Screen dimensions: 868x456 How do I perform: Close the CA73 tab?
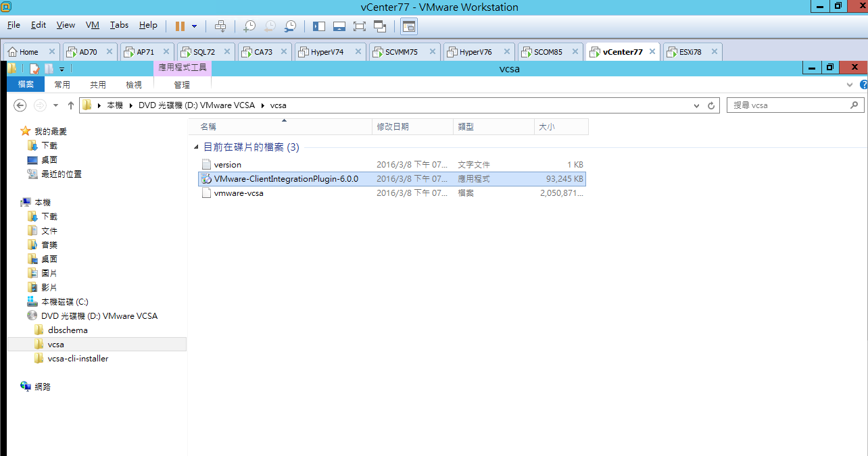coord(283,52)
